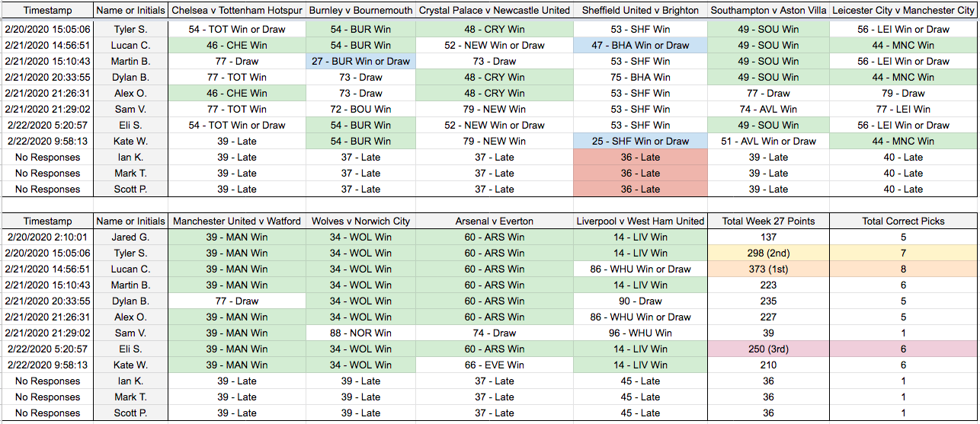Click the '88 - NOR Win' cell

(360, 333)
